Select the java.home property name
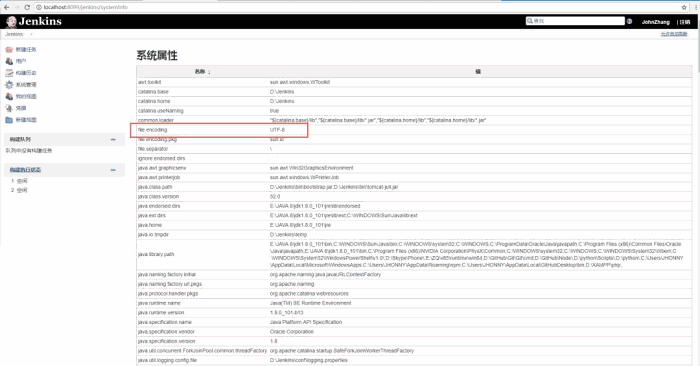Viewport: 700px width, 366px height. point(150,225)
